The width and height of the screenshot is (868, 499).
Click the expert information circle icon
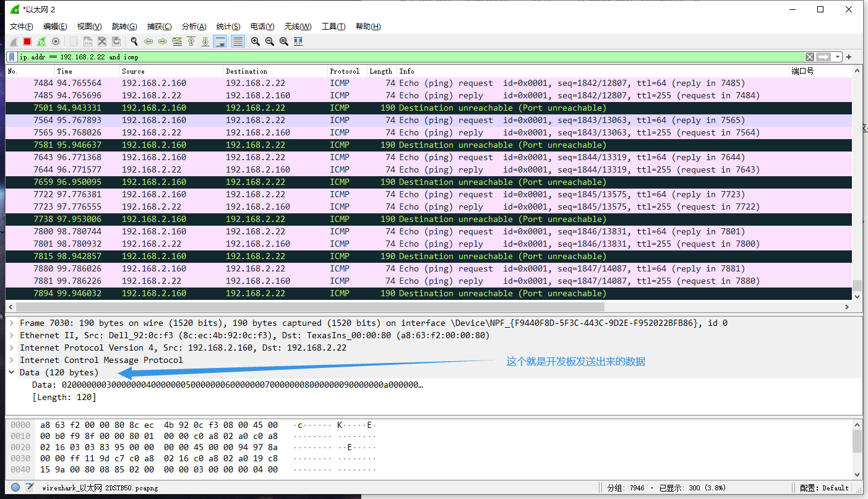click(15, 487)
